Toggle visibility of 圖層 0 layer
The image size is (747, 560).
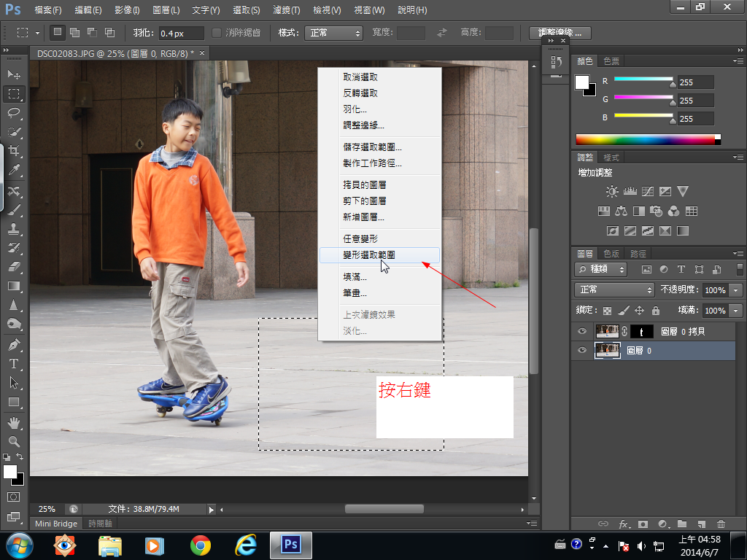pyautogui.click(x=582, y=351)
